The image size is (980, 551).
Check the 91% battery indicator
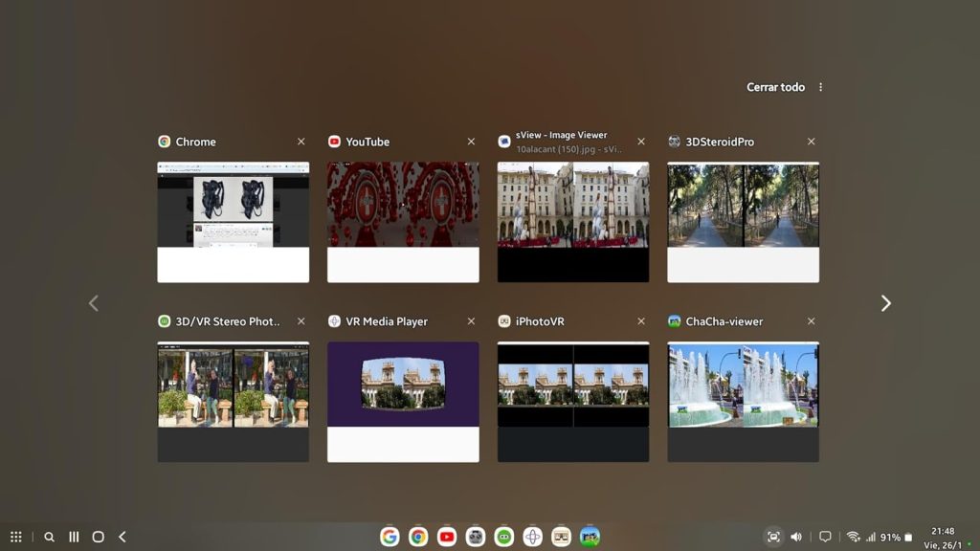tap(897, 538)
